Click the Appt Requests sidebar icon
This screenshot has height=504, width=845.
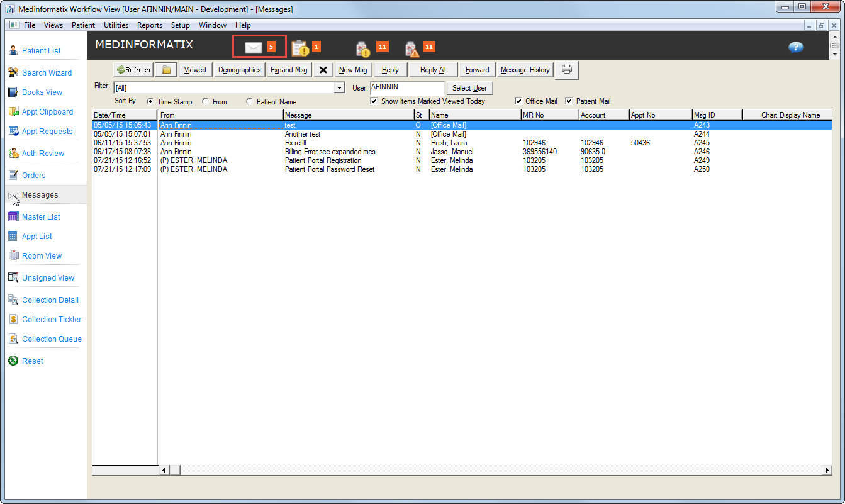(x=13, y=131)
